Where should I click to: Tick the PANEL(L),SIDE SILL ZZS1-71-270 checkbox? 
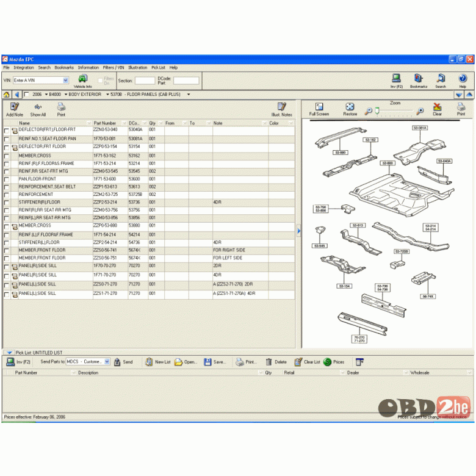[6, 295]
